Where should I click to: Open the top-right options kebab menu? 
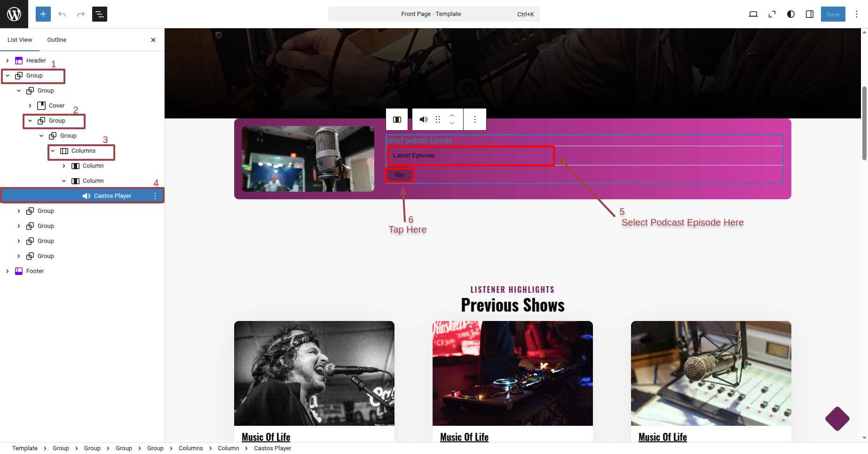pos(857,14)
